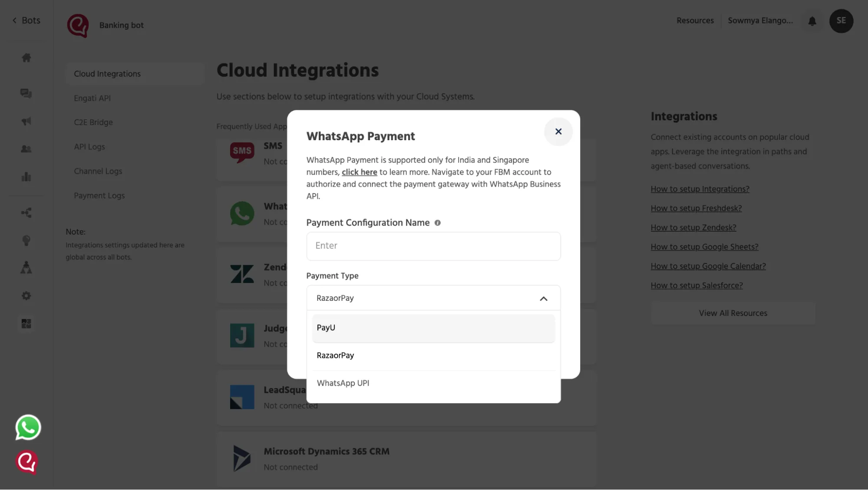This screenshot has height=490, width=868.
Task: Click the Payment Configuration Name input field
Action: (433, 246)
